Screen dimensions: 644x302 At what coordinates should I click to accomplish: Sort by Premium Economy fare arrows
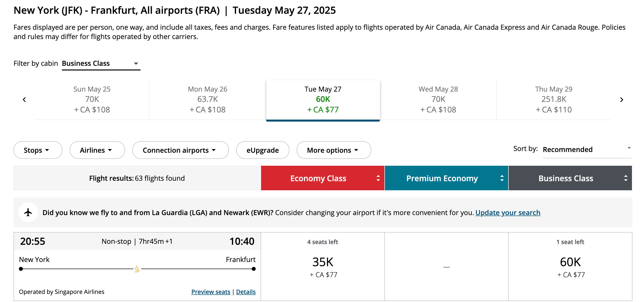502,178
